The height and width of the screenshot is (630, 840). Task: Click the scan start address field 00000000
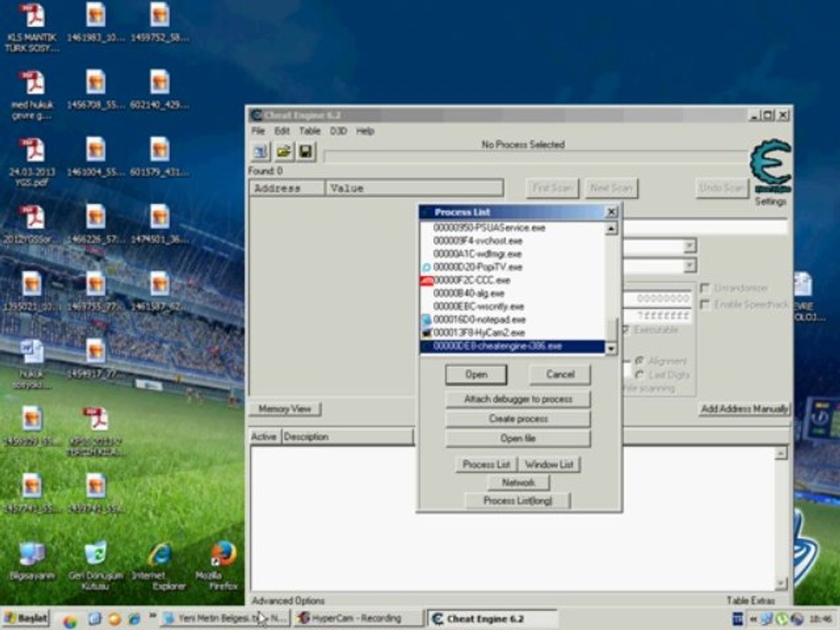click(x=657, y=298)
